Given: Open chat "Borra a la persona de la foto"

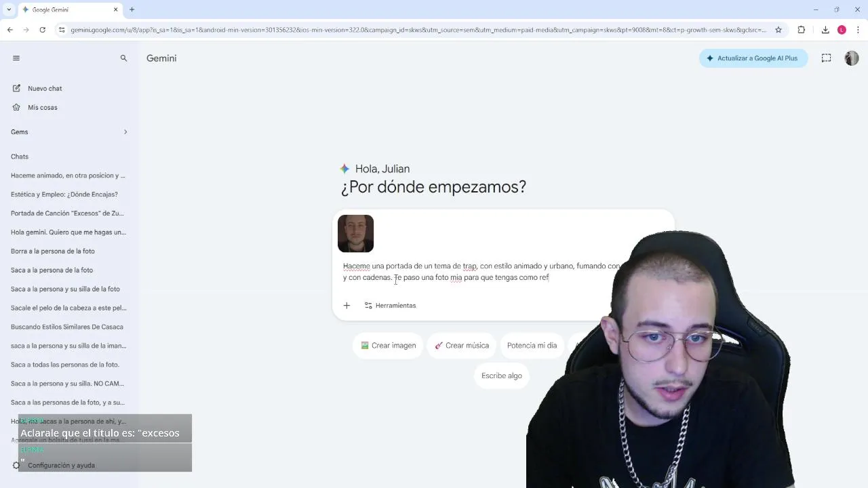Looking at the screenshot, I should (x=53, y=251).
